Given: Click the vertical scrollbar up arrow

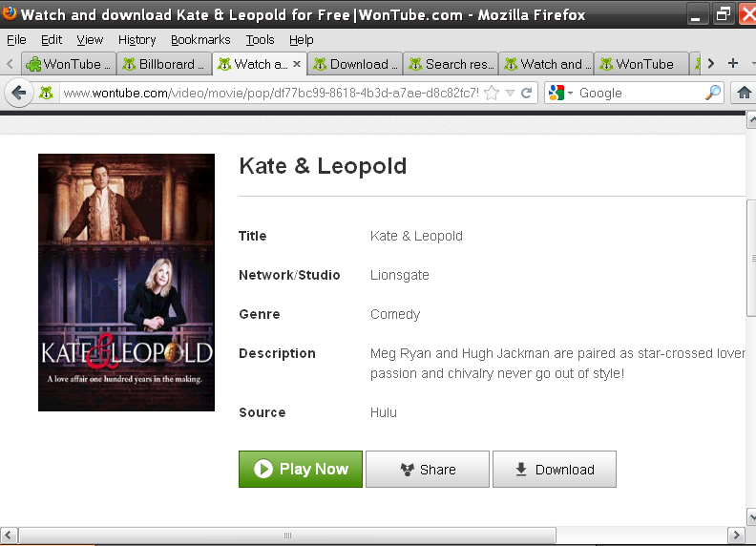Looking at the screenshot, I should click(751, 120).
